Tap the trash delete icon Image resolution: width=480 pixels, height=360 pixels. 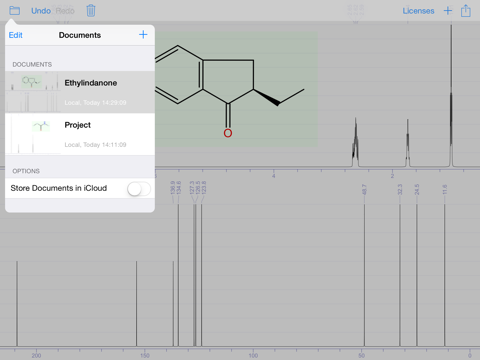coord(91,11)
